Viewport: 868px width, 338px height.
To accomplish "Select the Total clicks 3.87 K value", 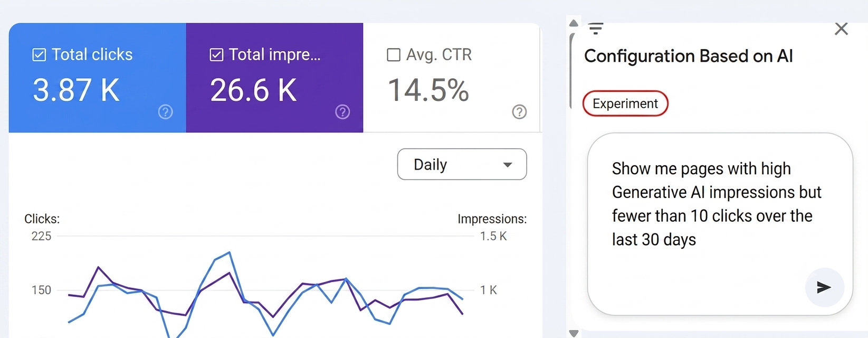I will pos(76,90).
